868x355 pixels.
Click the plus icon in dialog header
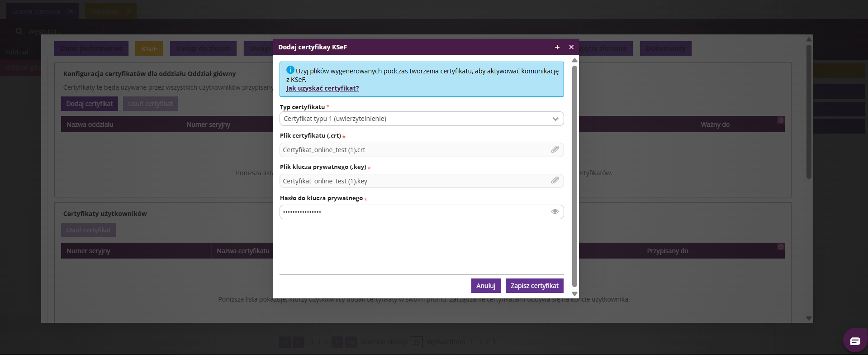(557, 47)
